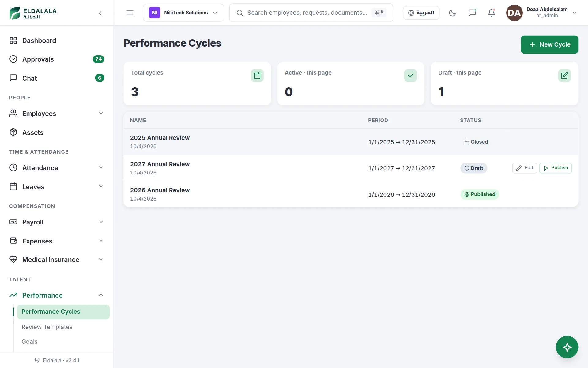588x368 pixels.
Task: Switch language to العربية
Action: pyautogui.click(x=421, y=13)
